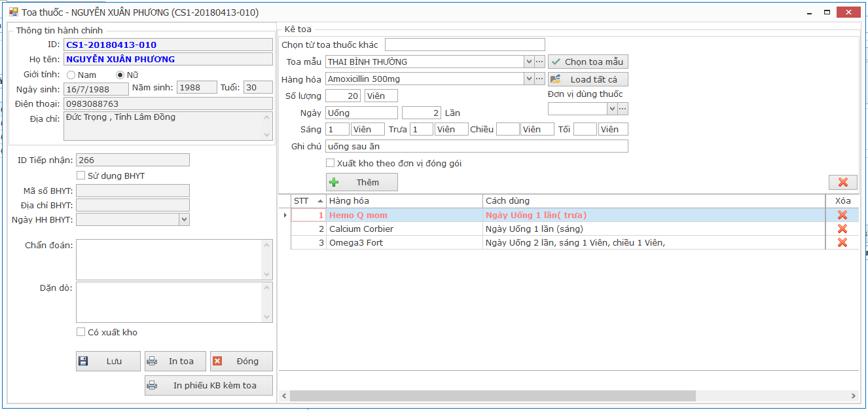The height and width of the screenshot is (410, 868).
Task: Sort by the STT column header
Action: tap(308, 200)
